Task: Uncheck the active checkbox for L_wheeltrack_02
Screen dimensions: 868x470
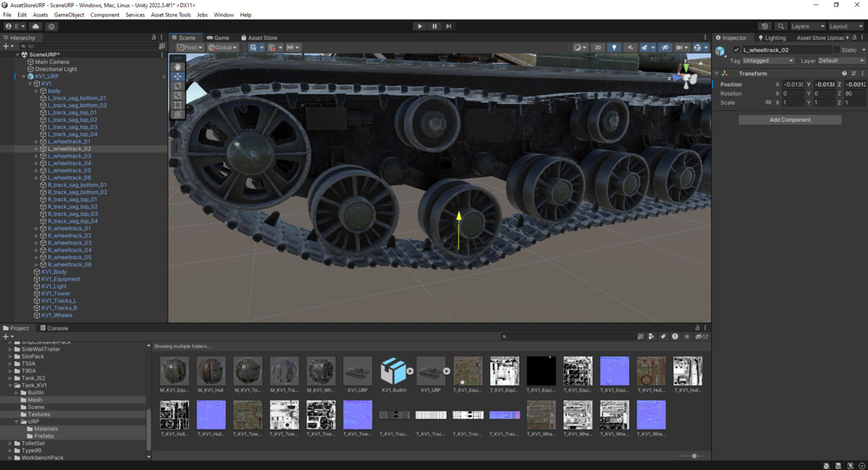Action: tap(736, 50)
